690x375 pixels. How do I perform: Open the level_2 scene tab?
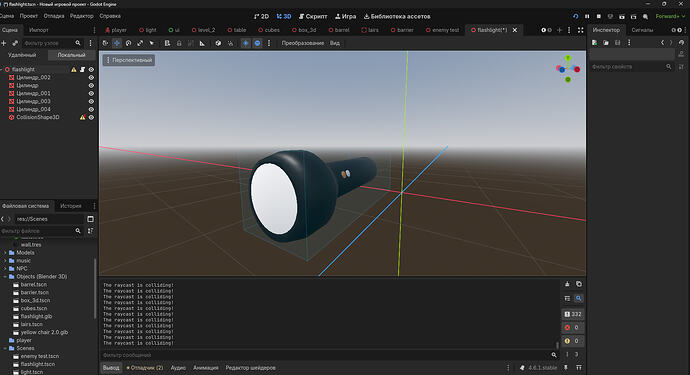coord(203,30)
